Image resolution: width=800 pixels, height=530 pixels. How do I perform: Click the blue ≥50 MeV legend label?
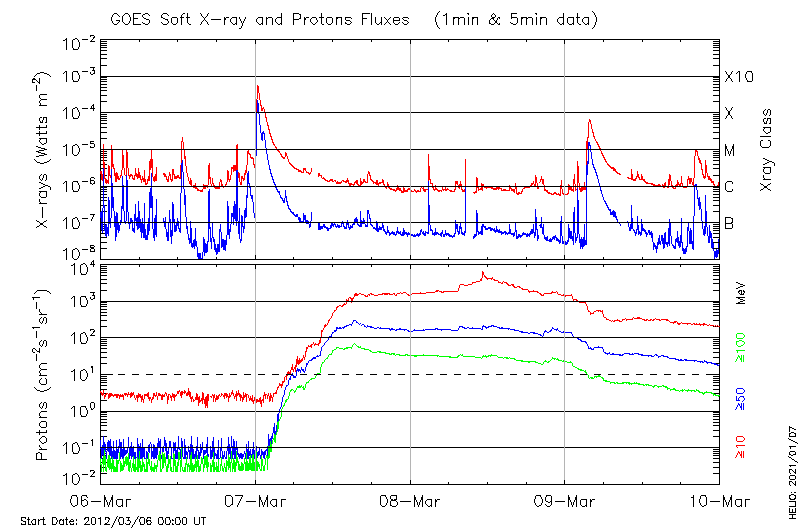pos(742,400)
